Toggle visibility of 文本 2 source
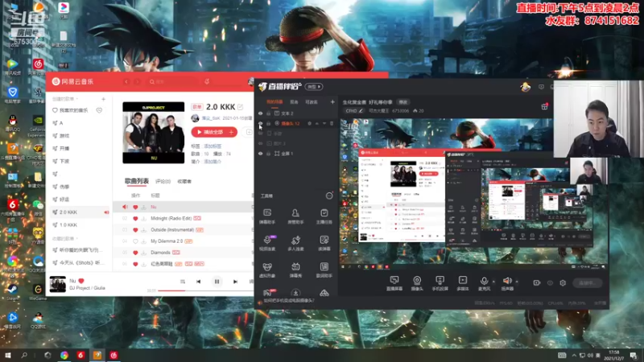Image resolution: width=644 pixels, height=362 pixels. pyautogui.click(x=260, y=113)
